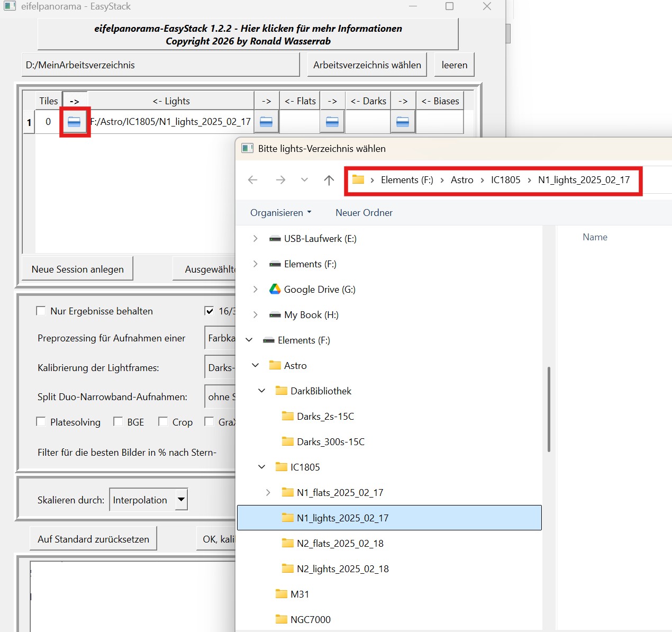672x632 pixels.
Task: Click the Flats folder browse icon
Action: [x=266, y=122]
